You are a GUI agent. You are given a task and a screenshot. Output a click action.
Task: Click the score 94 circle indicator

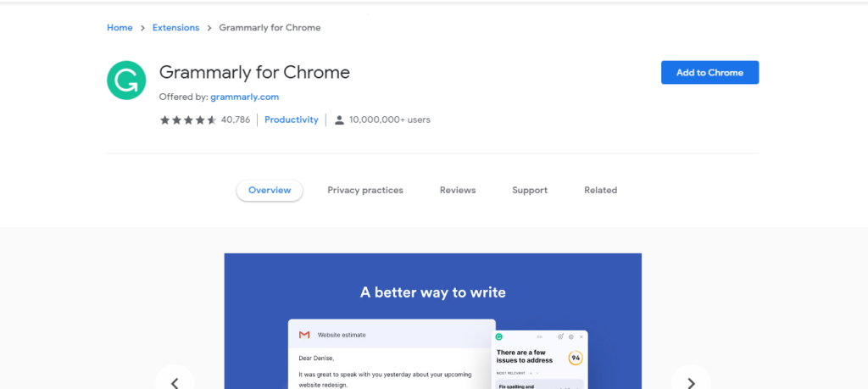coord(576,358)
